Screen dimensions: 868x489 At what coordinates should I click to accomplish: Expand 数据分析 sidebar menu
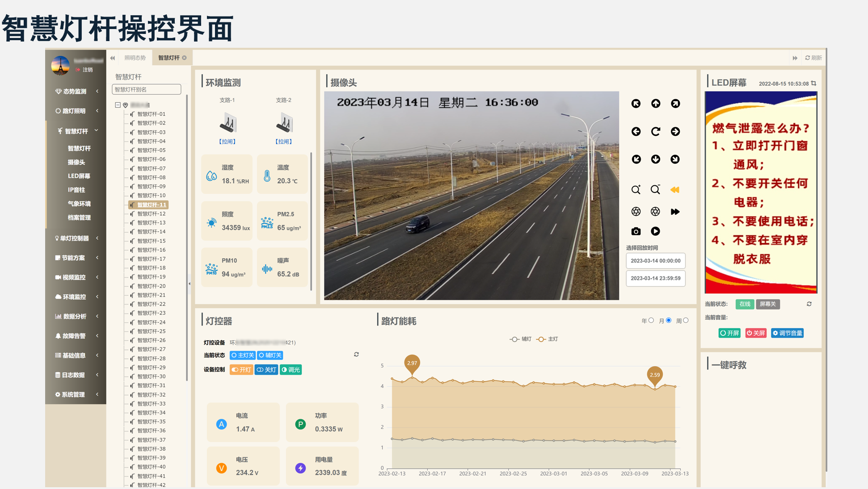coord(76,316)
